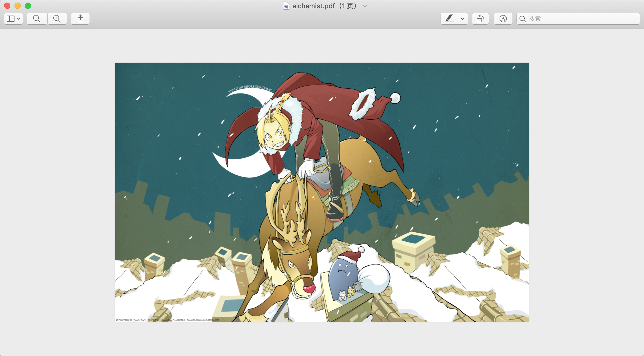Select the highlight pen tool
Screen dimensions: 644x356
449,19
